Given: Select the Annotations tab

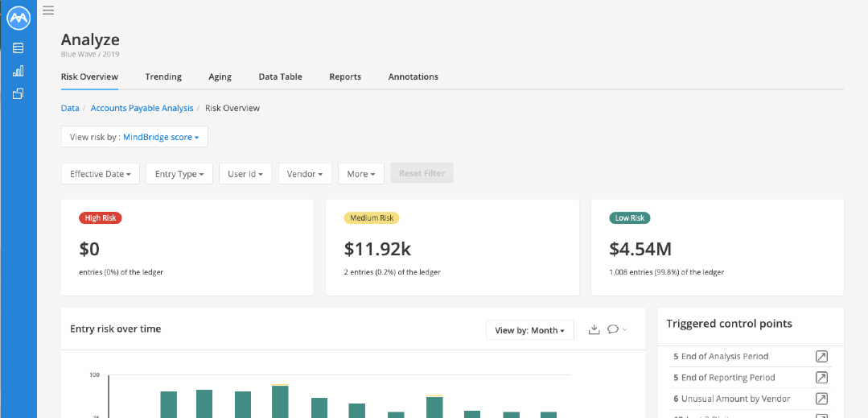Looking at the screenshot, I should coord(413,77).
